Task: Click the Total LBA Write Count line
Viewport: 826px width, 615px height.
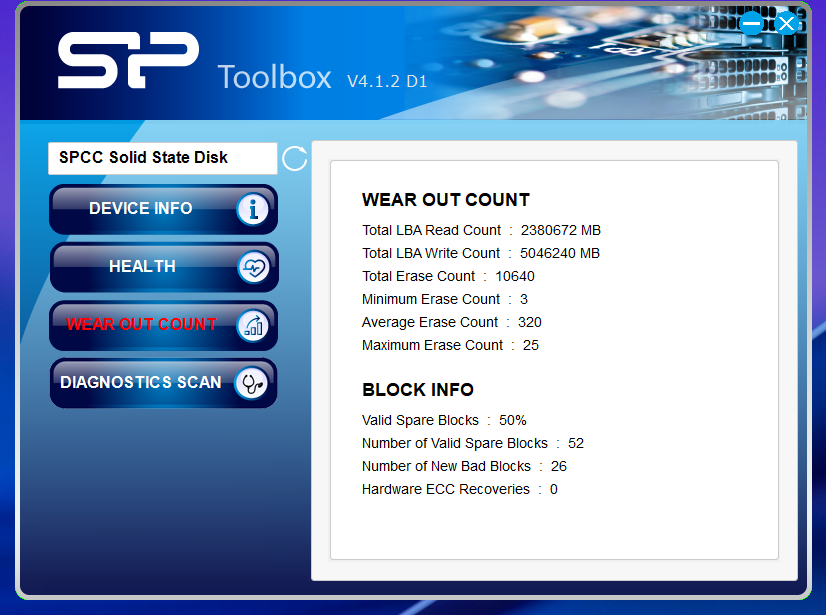Action: coord(480,253)
